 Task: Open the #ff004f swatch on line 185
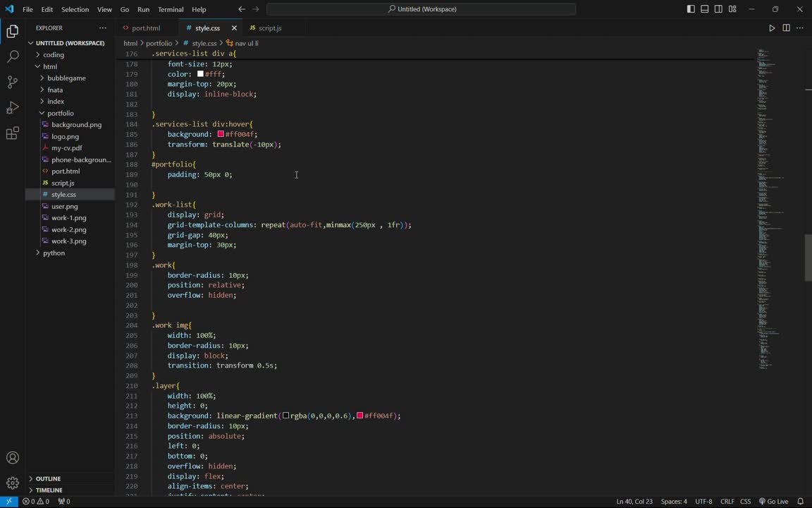[221, 134]
